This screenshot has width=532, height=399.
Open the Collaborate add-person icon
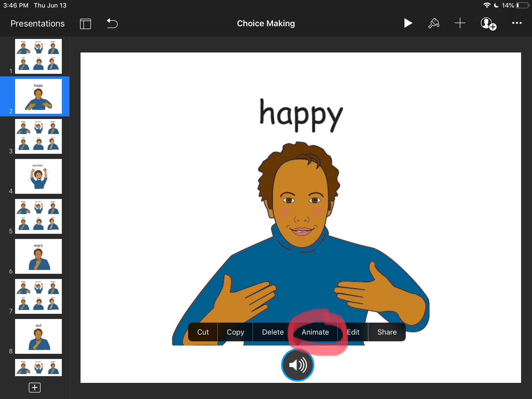488,24
